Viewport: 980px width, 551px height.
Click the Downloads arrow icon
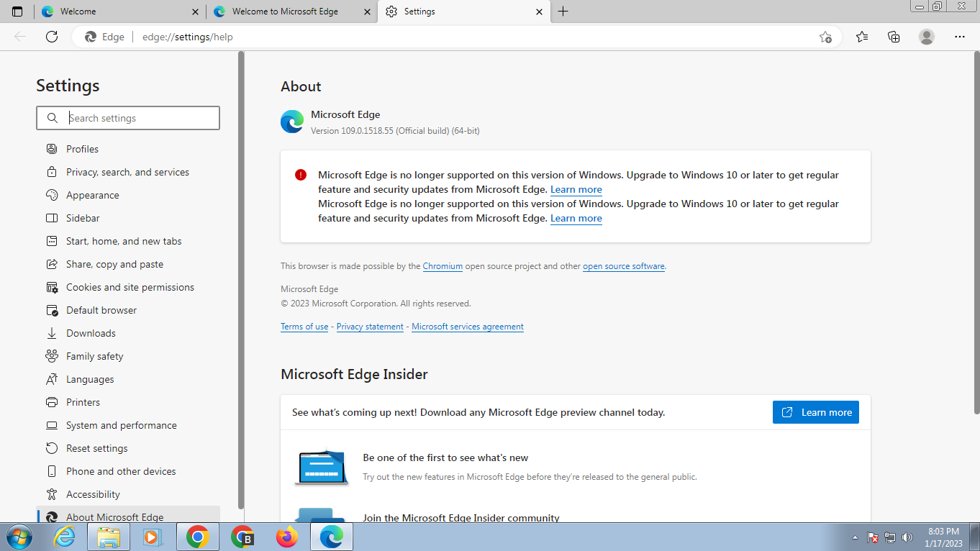point(52,333)
